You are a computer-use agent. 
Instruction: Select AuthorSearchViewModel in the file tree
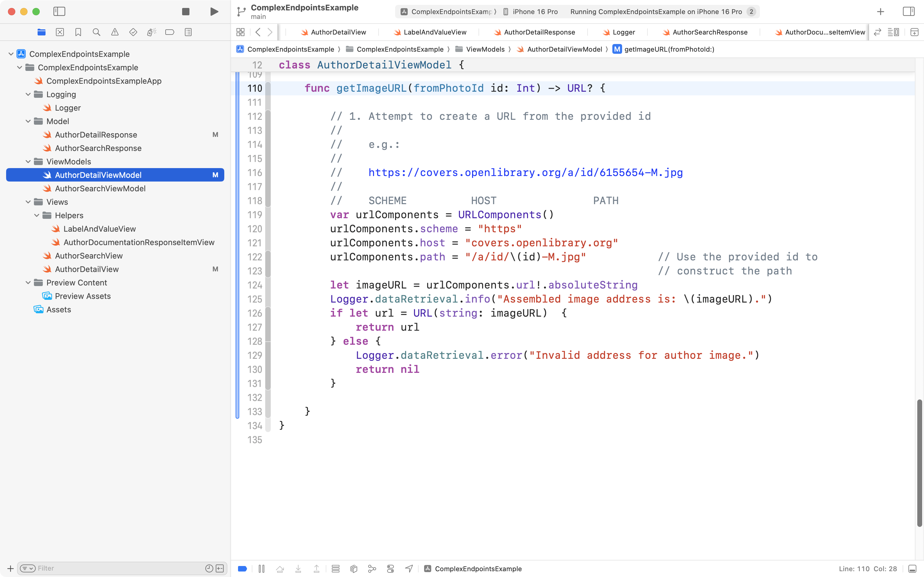pyautogui.click(x=100, y=189)
